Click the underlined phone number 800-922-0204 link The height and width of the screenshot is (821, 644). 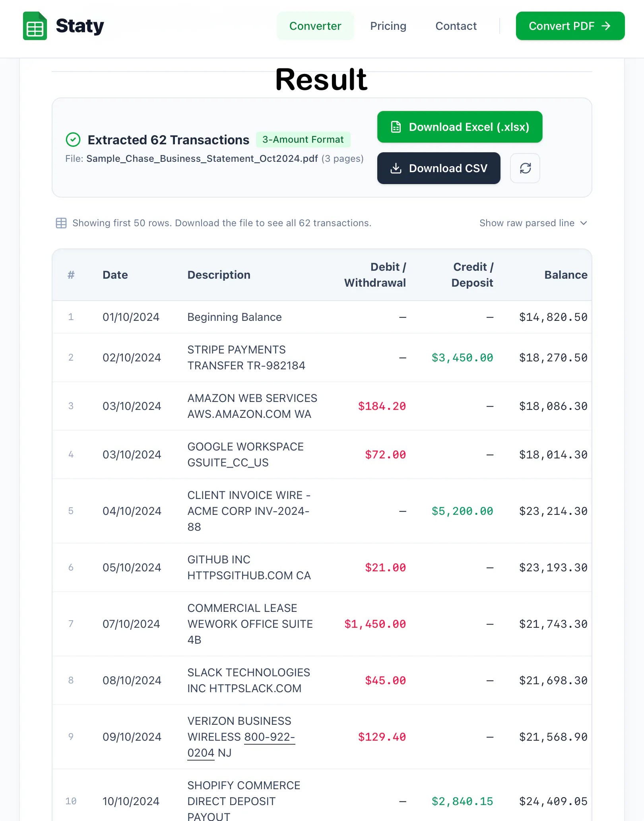coord(269,737)
